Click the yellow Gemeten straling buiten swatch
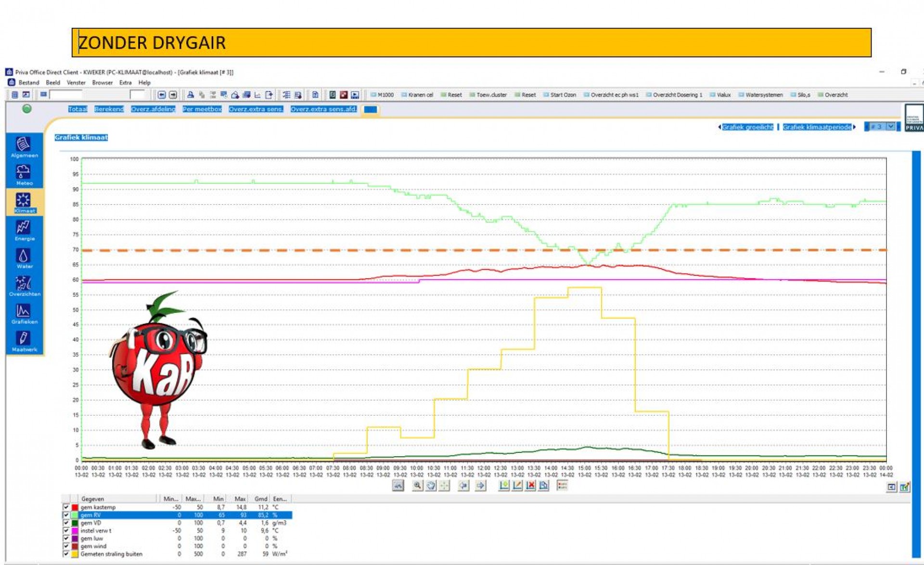Viewport: 924px width, 565px height. coord(75,554)
